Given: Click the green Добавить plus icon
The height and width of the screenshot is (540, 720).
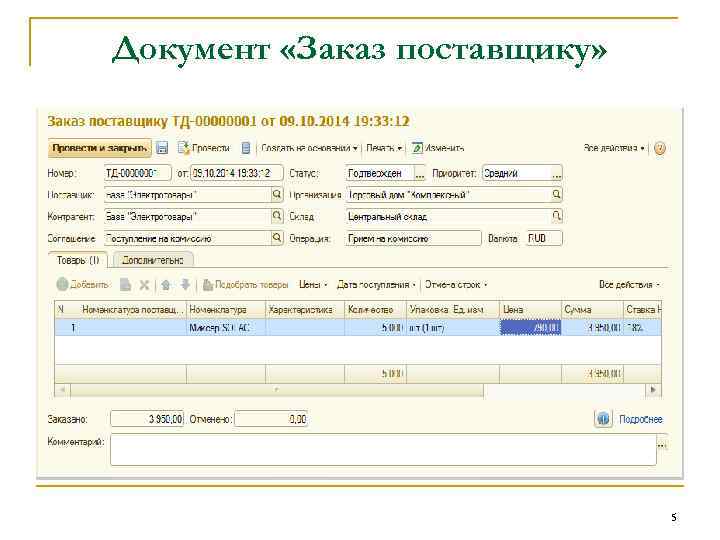Looking at the screenshot, I should 62,284.
